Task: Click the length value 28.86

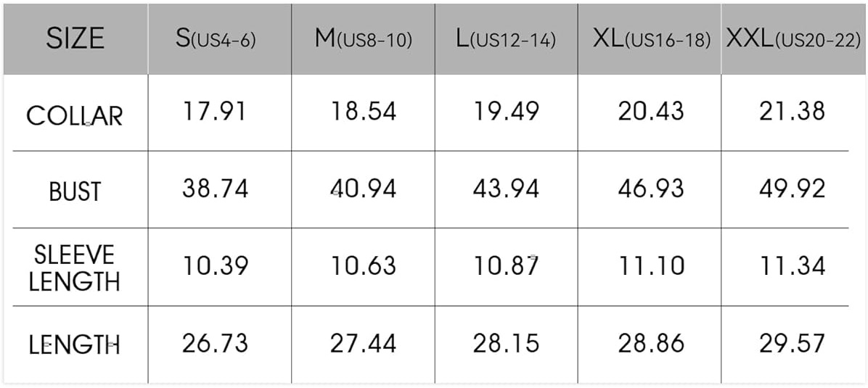Action: point(652,343)
